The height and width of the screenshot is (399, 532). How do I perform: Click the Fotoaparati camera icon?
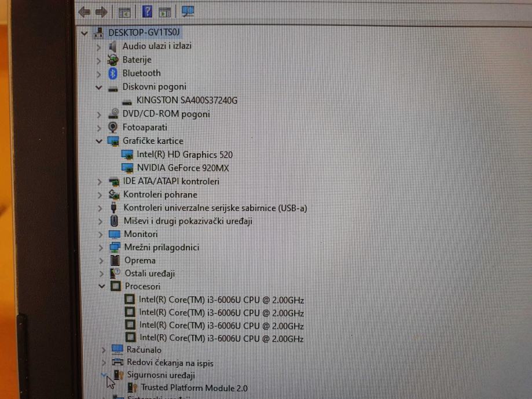[113, 127]
